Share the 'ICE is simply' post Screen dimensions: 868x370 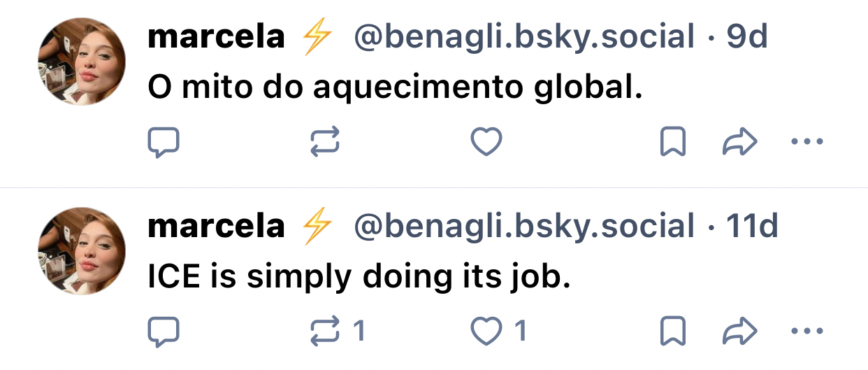point(739,332)
